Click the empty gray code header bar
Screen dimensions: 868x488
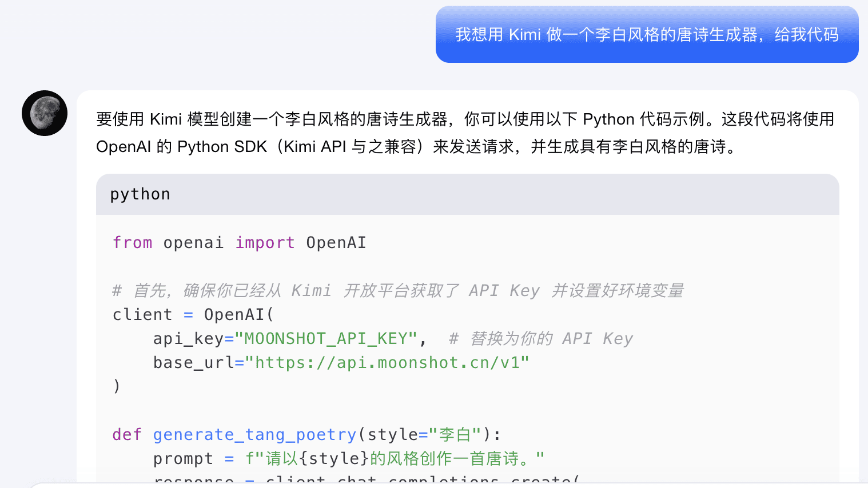(x=503, y=194)
